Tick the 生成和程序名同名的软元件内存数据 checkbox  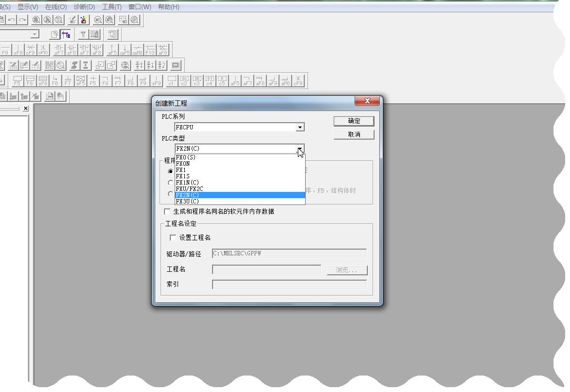pyautogui.click(x=167, y=212)
